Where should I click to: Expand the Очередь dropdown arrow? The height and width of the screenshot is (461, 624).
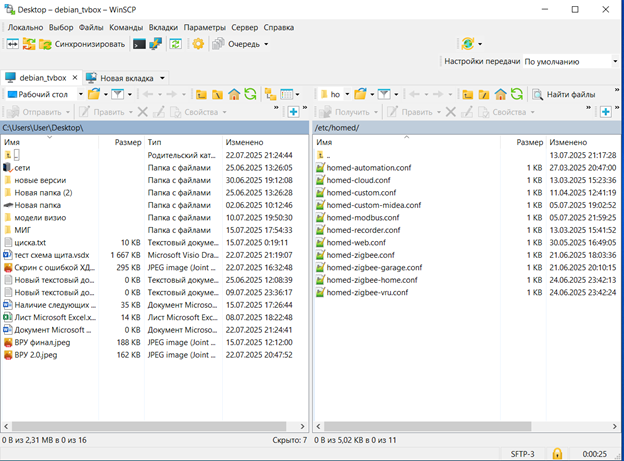266,44
